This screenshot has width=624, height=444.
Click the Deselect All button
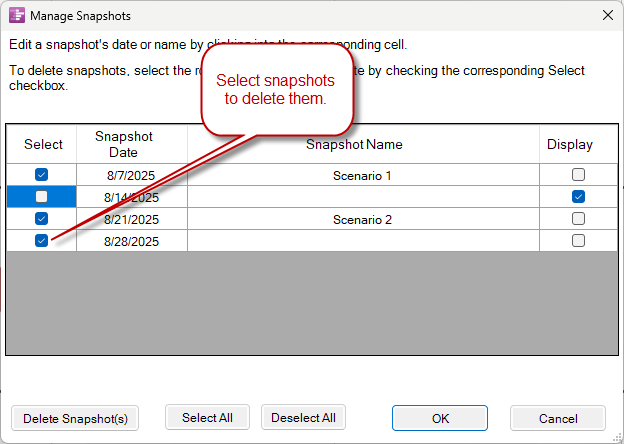pos(303,417)
